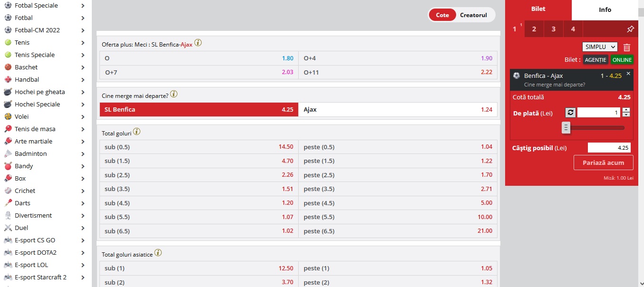
Task: Click the stake stepper arrows
Action: pyautogui.click(x=626, y=113)
